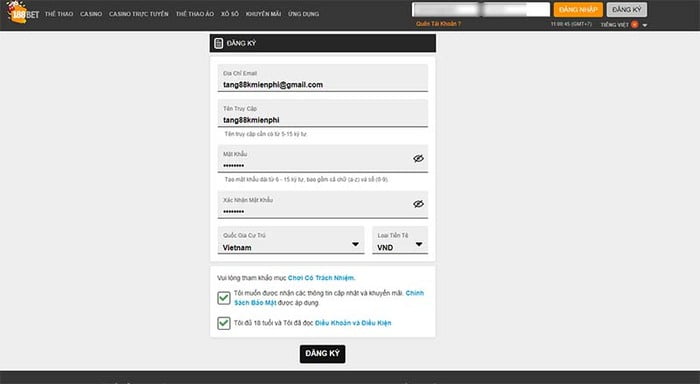Click the registration form icon beside ĐĂNG KÝ header
The height and width of the screenshot is (384, 700).
(218, 43)
